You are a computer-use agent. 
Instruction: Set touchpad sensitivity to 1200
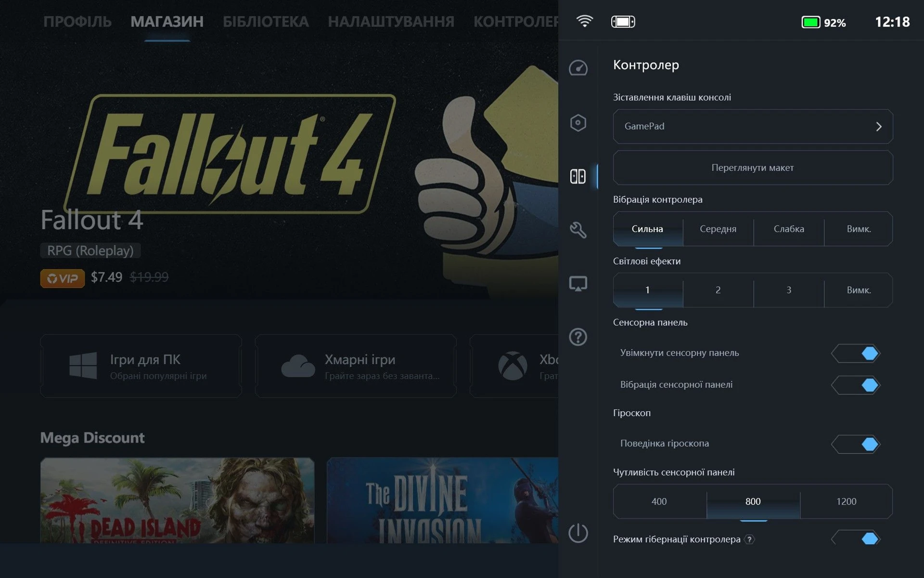[x=847, y=501]
